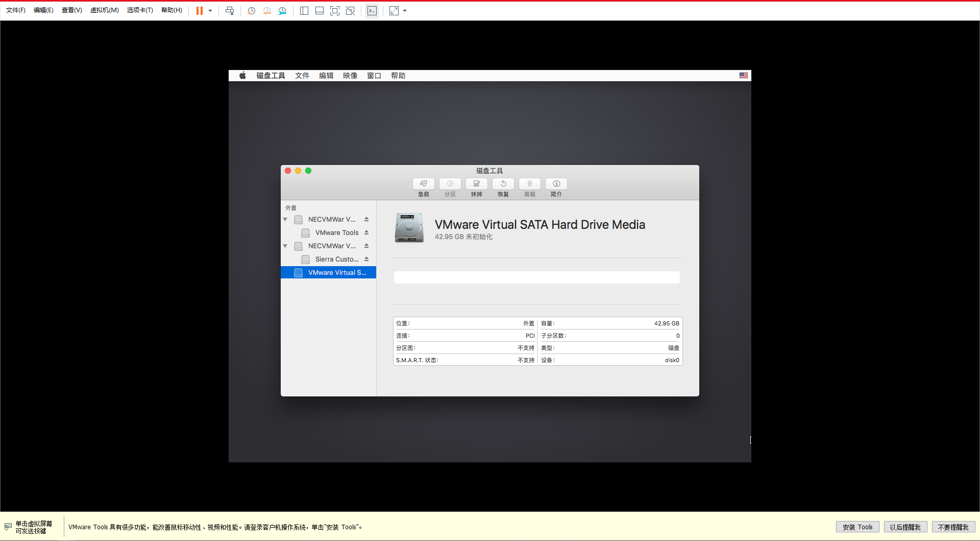The image size is (980, 541).
Task: Click the 42.95 GB 未初始化 subtitle text
Action: (x=463, y=237)
